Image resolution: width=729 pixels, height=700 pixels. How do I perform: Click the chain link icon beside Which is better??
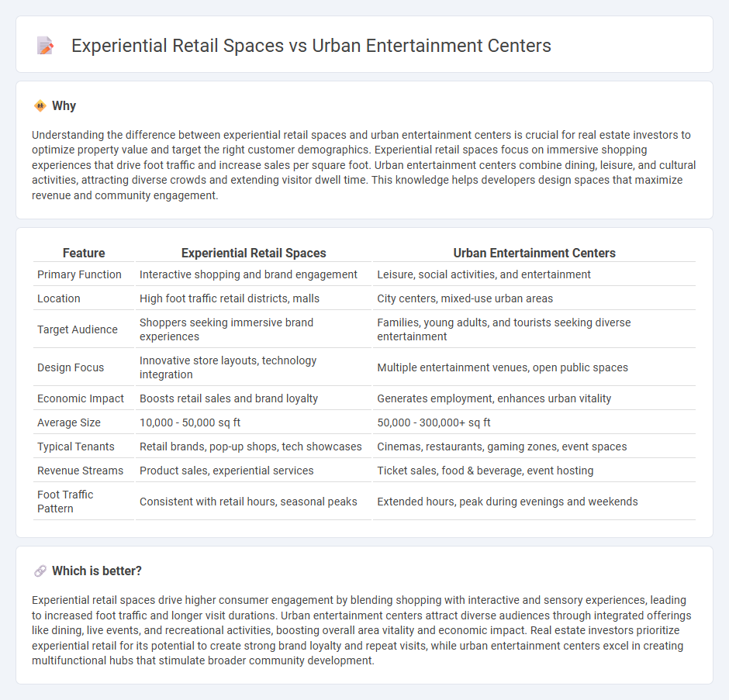point(40,571)
